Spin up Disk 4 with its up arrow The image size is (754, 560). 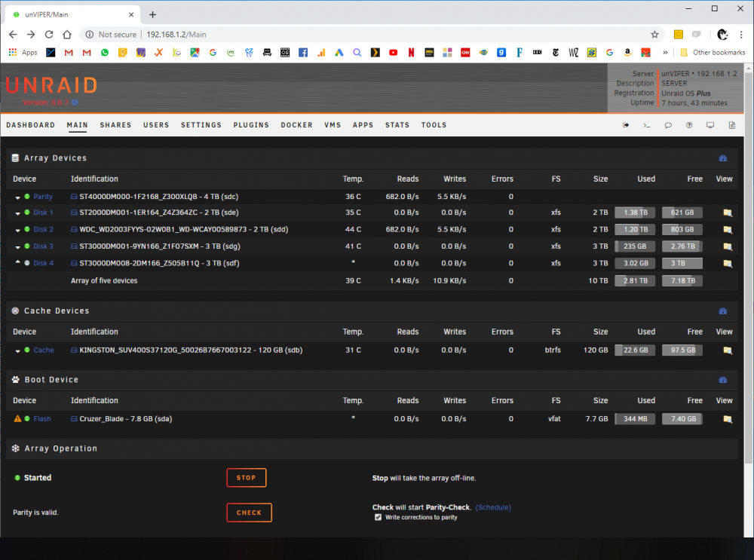tap(18, 262)
